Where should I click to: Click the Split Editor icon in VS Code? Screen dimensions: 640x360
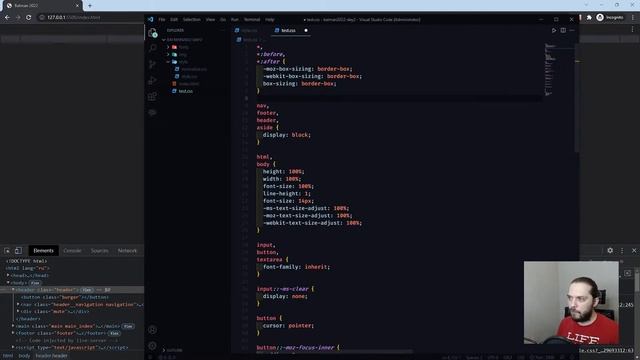click(x=563, y=30)
